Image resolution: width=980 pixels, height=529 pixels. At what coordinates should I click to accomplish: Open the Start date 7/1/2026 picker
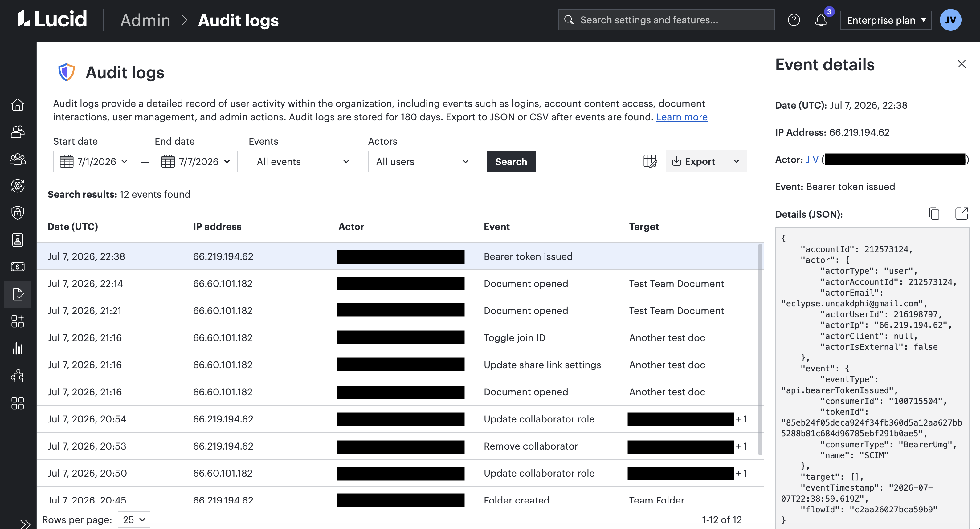click(94, 162)
